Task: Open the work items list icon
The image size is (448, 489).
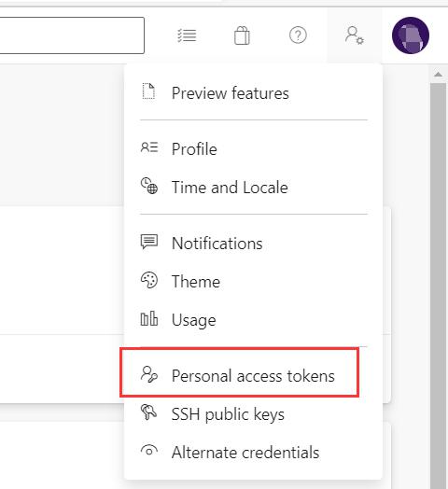Action: (x=187, y=35)
